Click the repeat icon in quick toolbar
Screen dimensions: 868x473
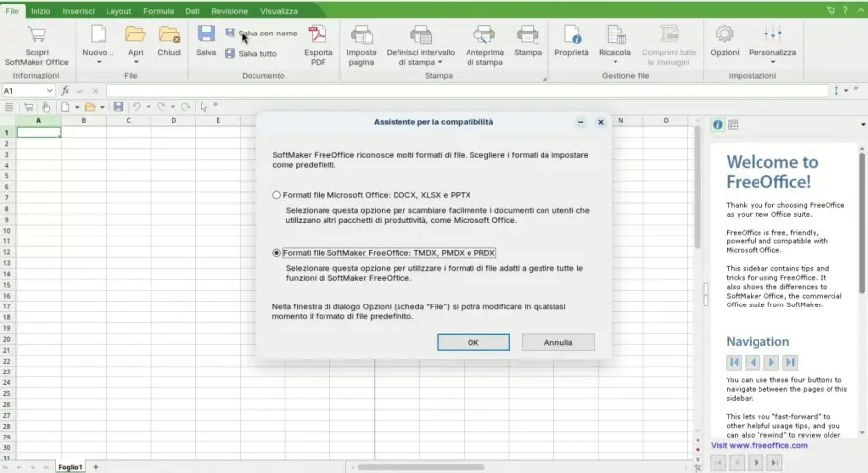(186, 107)
